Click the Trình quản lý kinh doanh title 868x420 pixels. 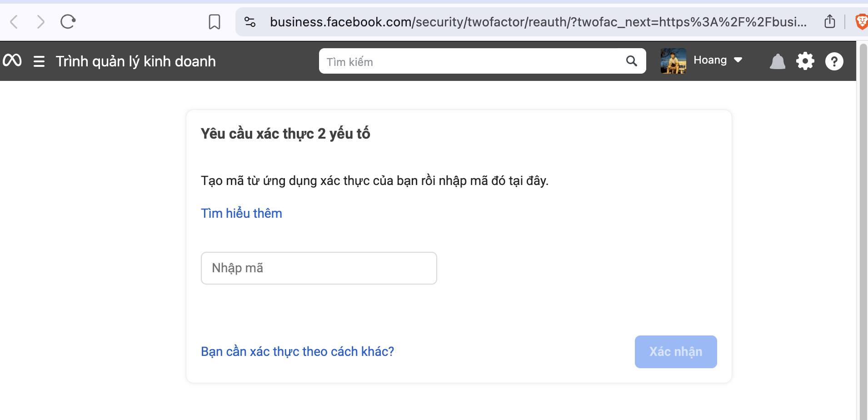136,61
